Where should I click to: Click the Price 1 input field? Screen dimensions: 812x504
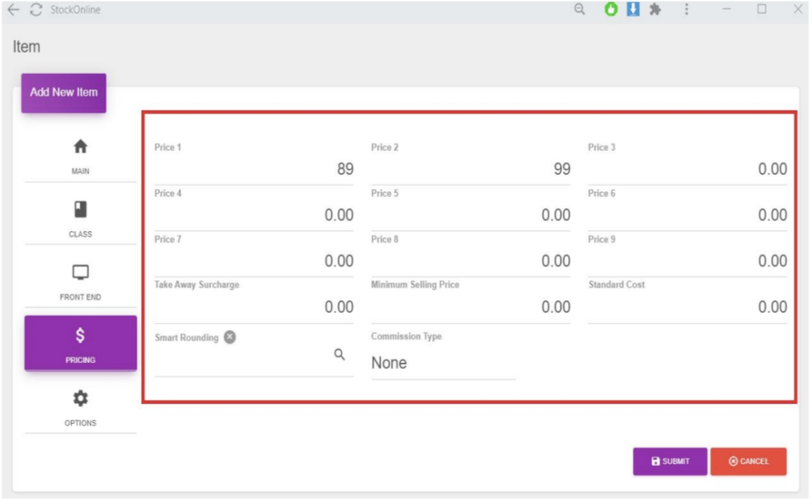click(254, 169)
